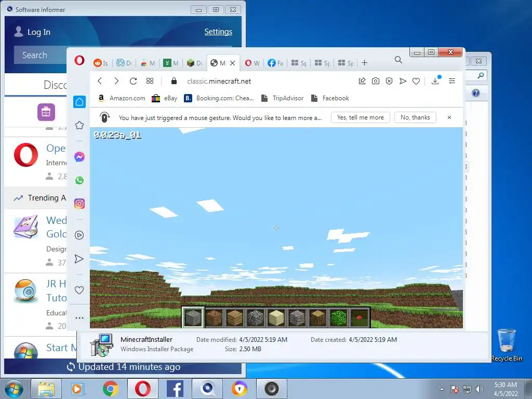Screen dimensions: 532x399
Task: Select the leaves block hotbar slot
Action: (x=339, y=317)
